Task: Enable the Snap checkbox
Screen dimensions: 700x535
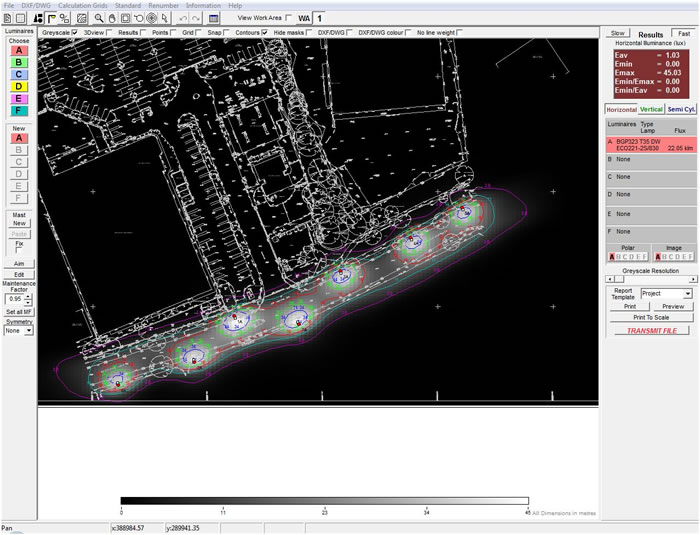Action: pyautogui.click(x=226, y=33)
